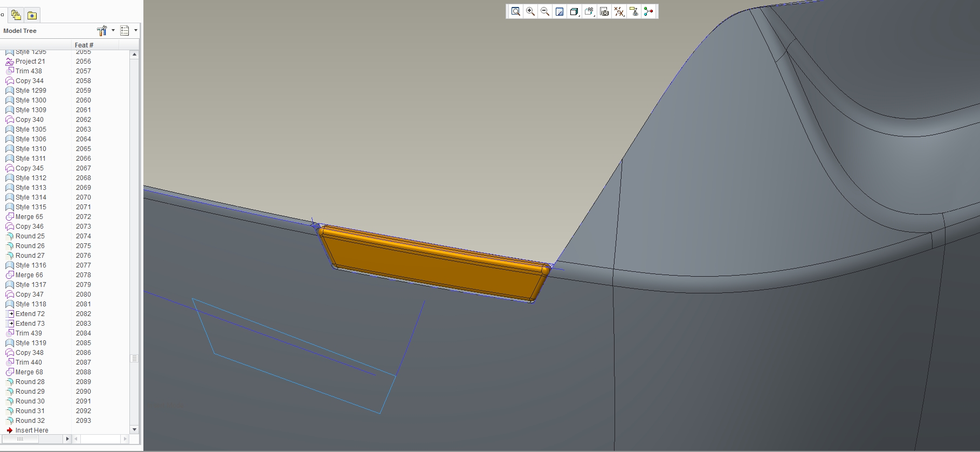Select Round 30 in the tree
This screenshot has height=452, width=980.
click(30, 401)
